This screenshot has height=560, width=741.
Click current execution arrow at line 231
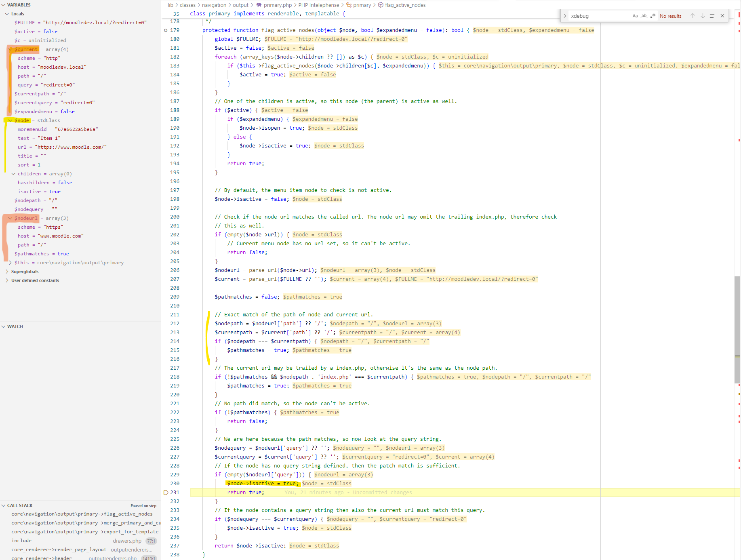(166, 492)
